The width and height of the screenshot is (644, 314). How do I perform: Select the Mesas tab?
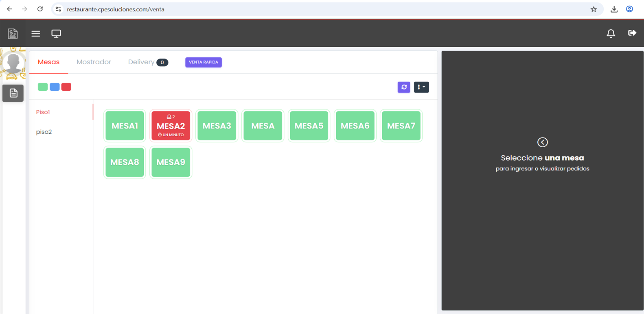pos(48,62)
